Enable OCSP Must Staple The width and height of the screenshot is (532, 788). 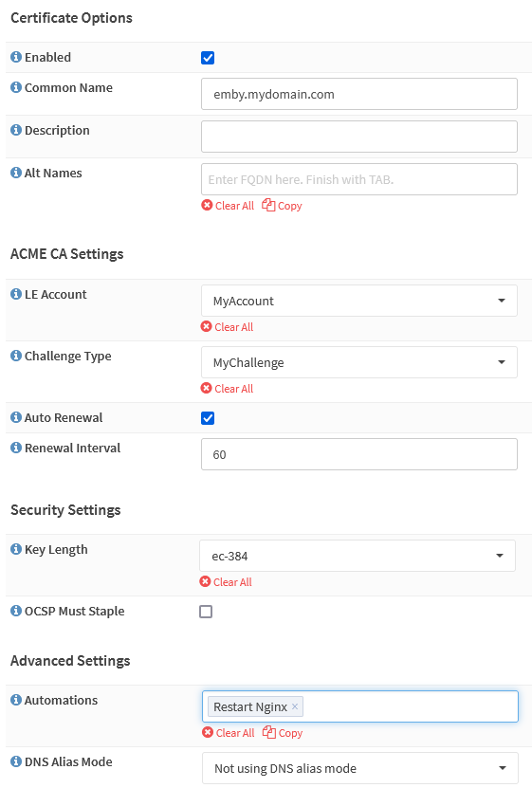coord(206,612)
